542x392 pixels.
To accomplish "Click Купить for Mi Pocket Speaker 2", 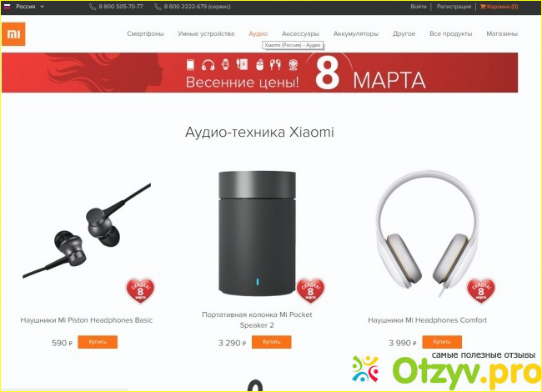I will [x=271, y=342].
